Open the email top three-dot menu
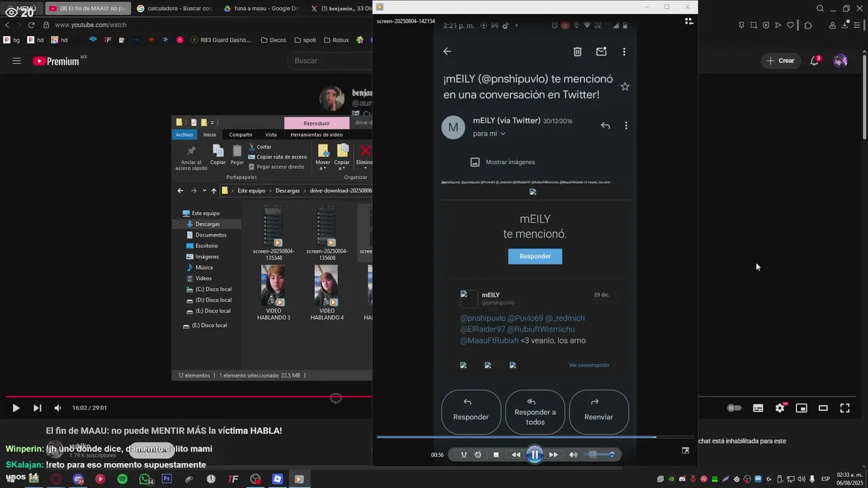Screen dimensions: 868x488 coord(624,52)
